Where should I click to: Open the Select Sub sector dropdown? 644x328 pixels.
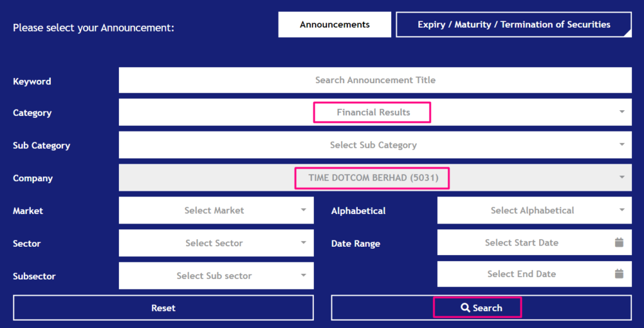point(216,275)
